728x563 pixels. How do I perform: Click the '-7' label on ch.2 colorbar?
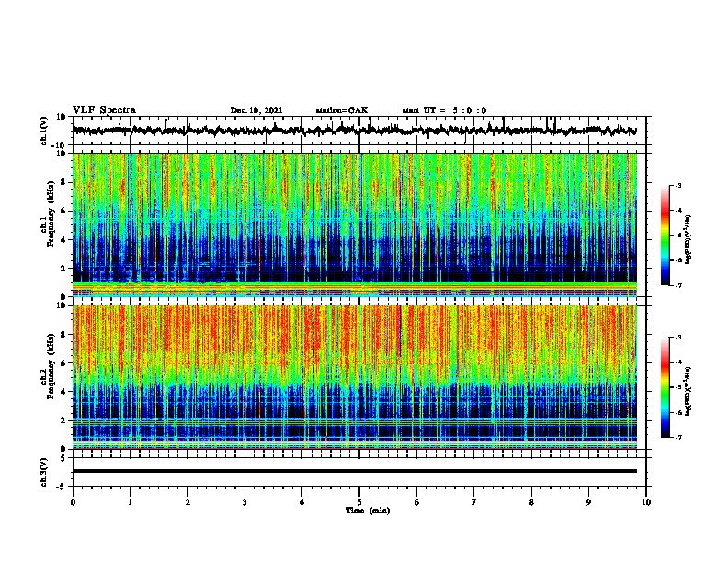pyautogui.click(x=677, y=437)
